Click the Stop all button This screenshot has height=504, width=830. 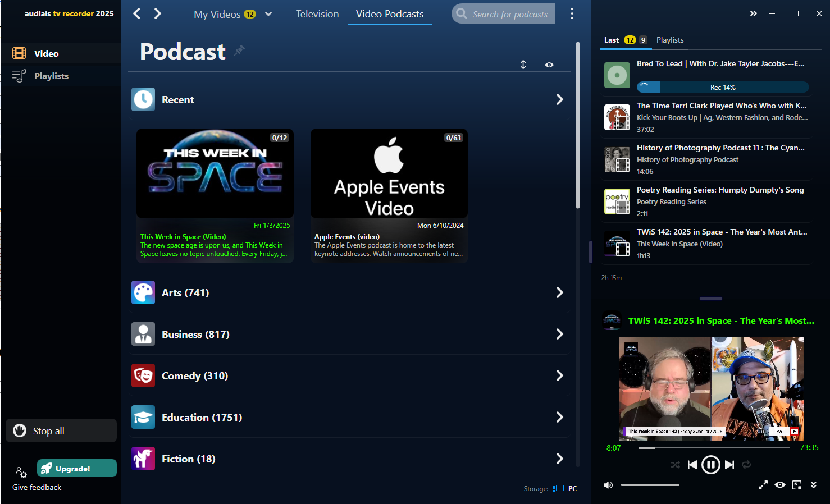[x=61, y=430]
